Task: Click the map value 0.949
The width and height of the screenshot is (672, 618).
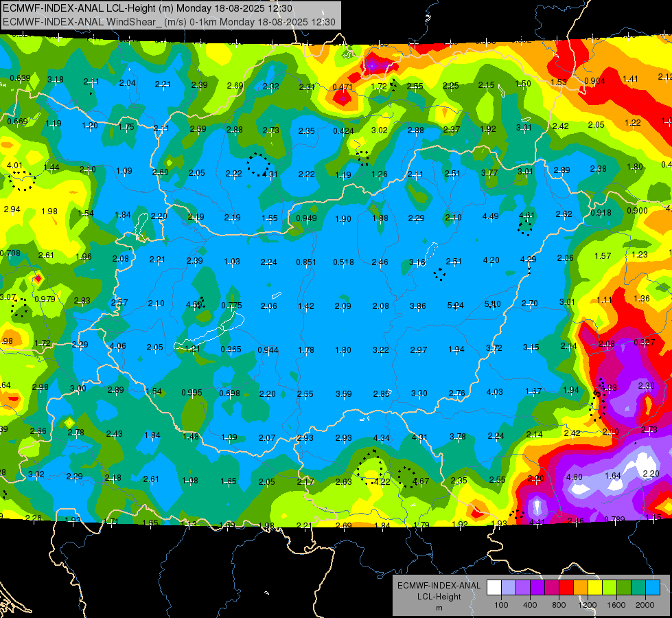Action: [x=306, y=218]
